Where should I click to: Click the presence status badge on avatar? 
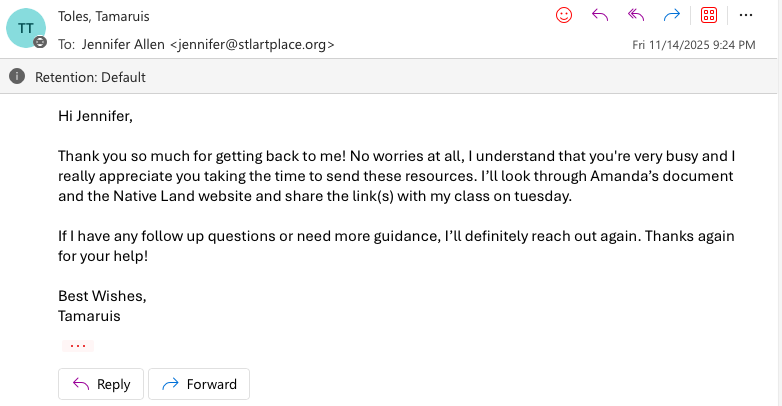(x=40, y=43)
